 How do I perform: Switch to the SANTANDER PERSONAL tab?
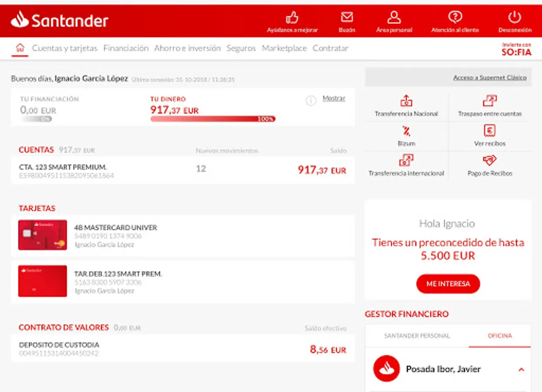[x=417, y=336]
